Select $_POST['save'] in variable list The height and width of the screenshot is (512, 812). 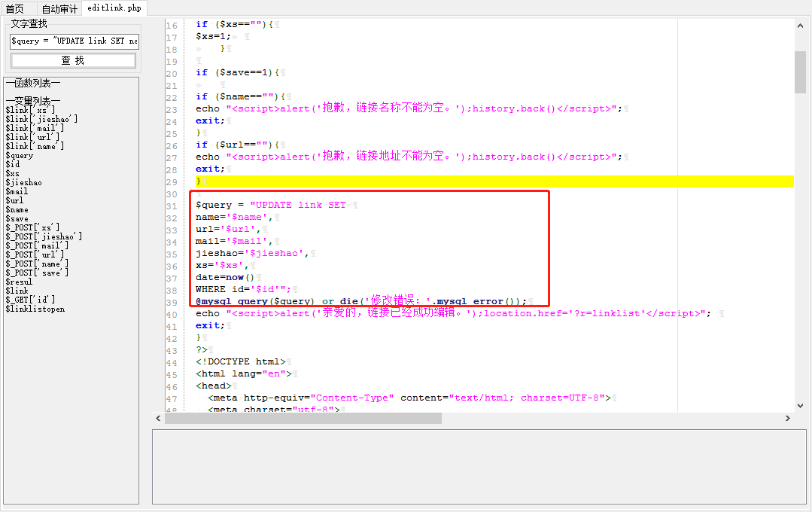coord(37,273)
